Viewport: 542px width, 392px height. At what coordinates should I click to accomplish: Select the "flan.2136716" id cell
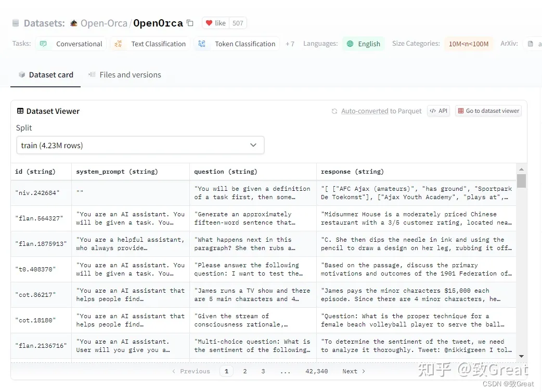tap(41, 346)
